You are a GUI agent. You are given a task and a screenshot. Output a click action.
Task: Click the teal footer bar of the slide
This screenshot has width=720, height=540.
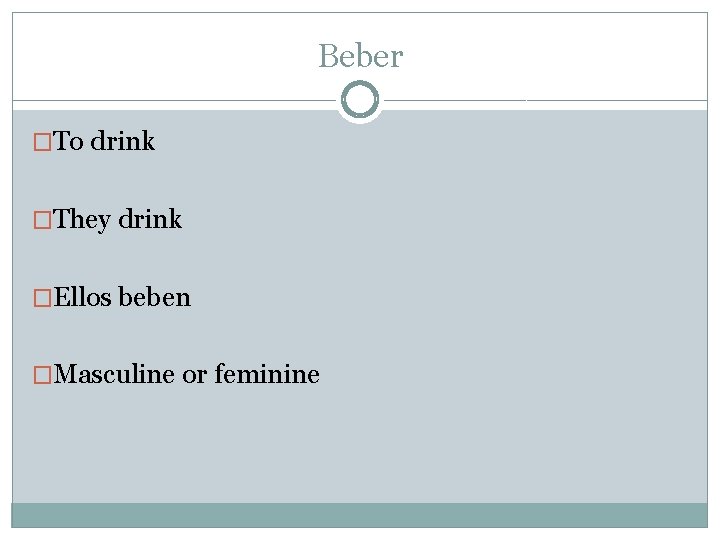pos(360,515)
